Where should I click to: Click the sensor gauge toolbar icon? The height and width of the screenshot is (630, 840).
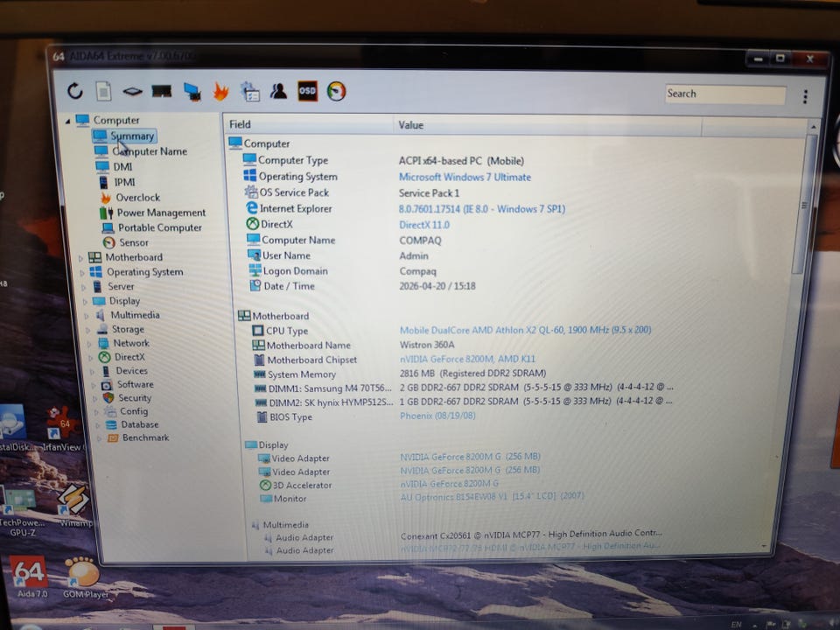point(336,91)
